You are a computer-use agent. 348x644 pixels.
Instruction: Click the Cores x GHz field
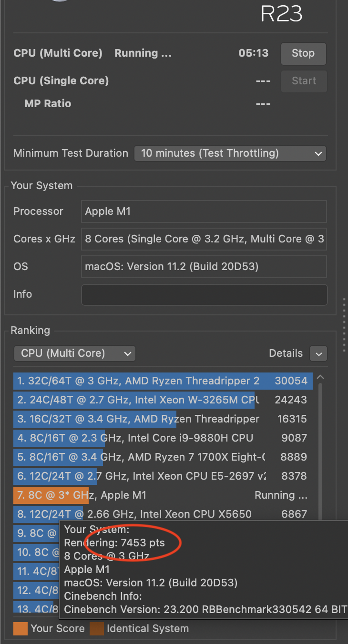(x=204, y=239)
